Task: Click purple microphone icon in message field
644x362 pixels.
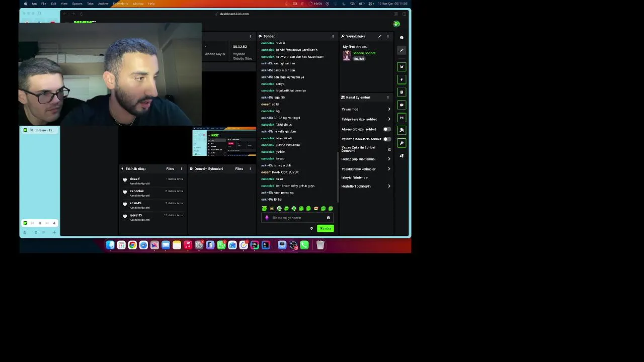Action: [x=267, y=218]
